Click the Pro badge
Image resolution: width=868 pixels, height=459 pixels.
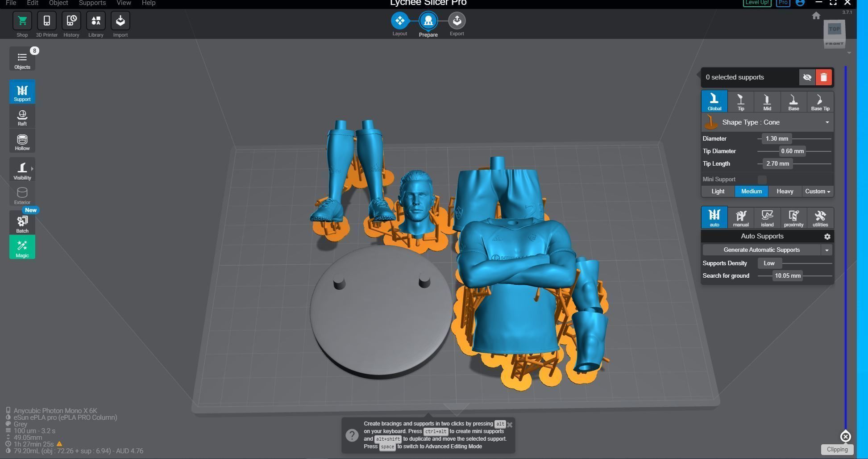click(783, 3)
